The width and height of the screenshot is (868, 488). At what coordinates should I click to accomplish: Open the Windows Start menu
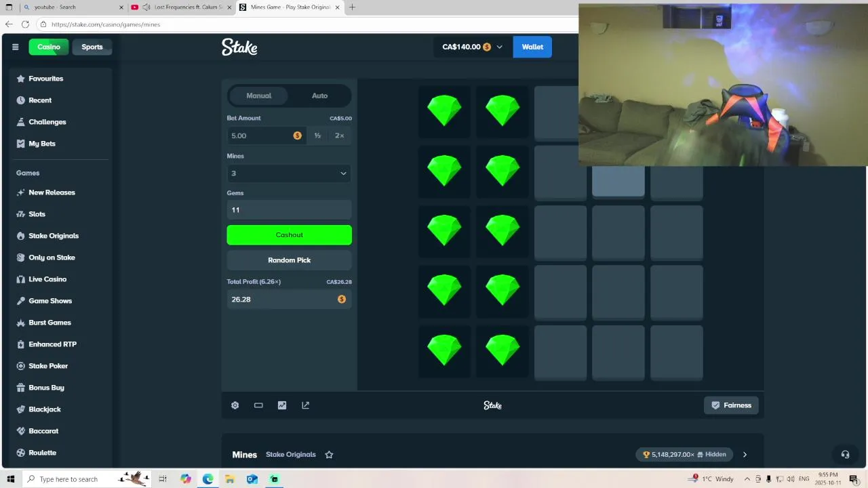point(10,479)
